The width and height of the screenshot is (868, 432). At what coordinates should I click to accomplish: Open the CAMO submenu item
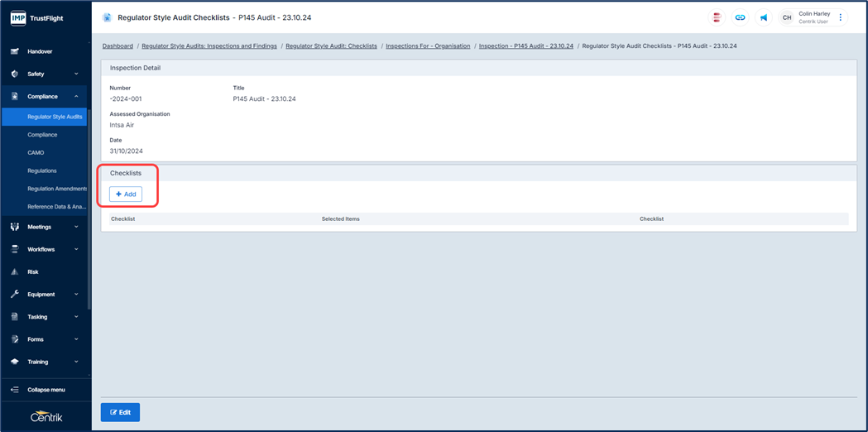[36, 153]
